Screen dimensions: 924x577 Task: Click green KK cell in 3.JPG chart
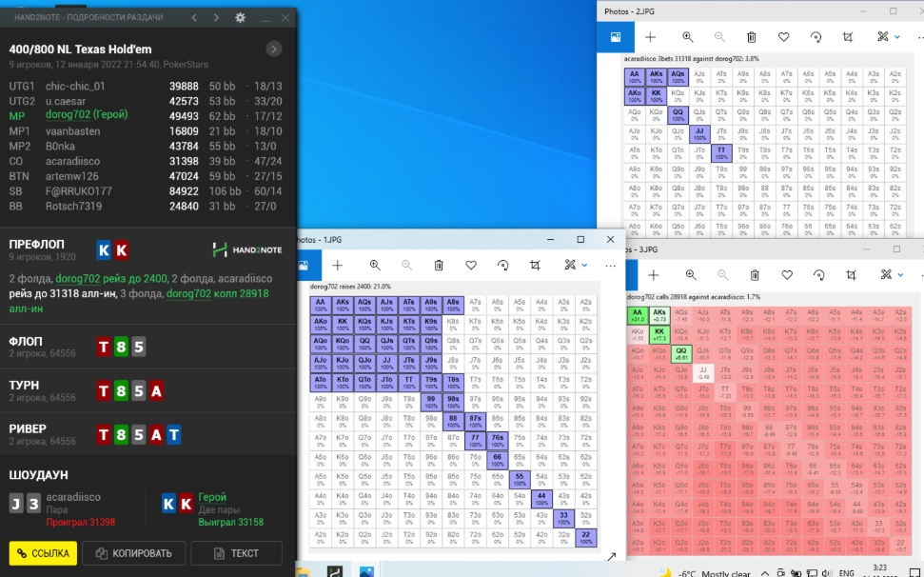point(659,335)
